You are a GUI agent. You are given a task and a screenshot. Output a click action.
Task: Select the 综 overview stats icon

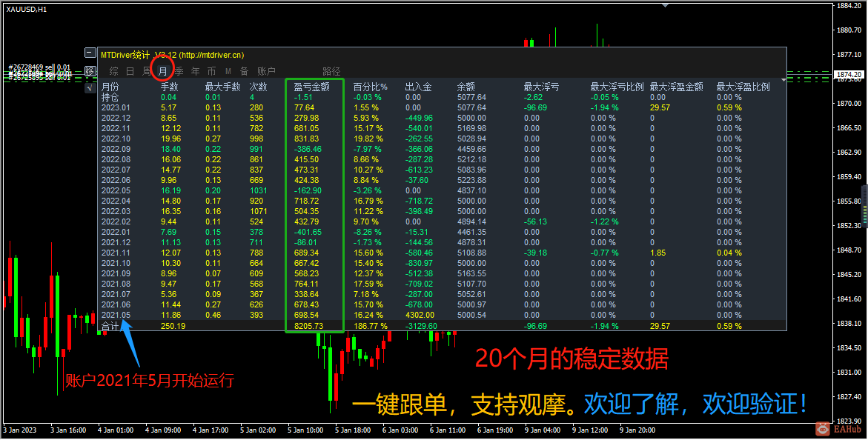click(113, 70)
